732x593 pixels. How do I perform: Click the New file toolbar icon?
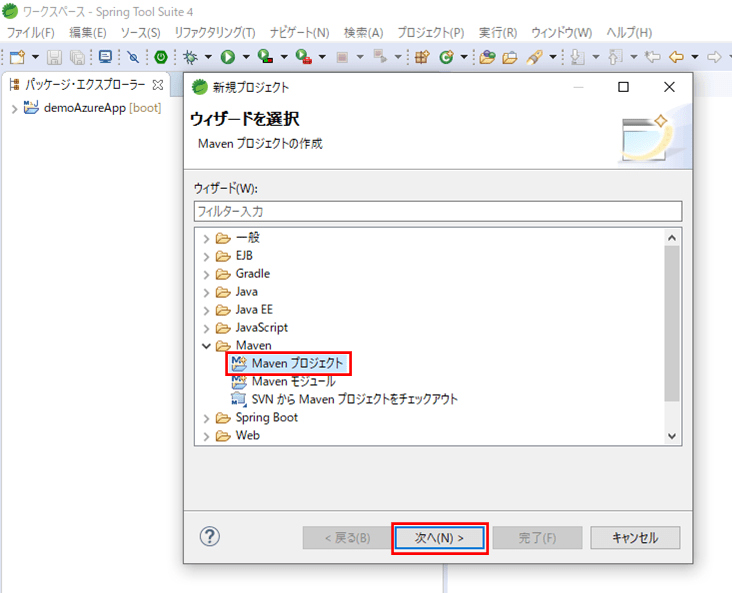click(17, 58)
